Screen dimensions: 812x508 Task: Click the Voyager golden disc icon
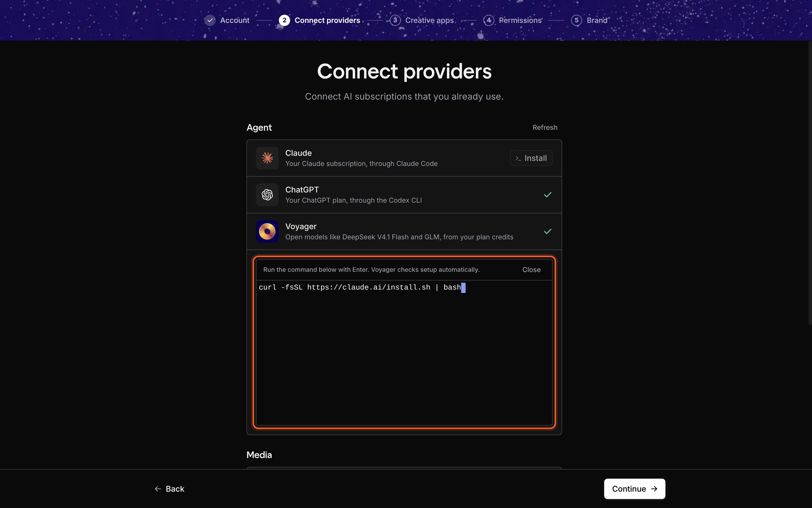pyautogui.click(x=267, y=231)
